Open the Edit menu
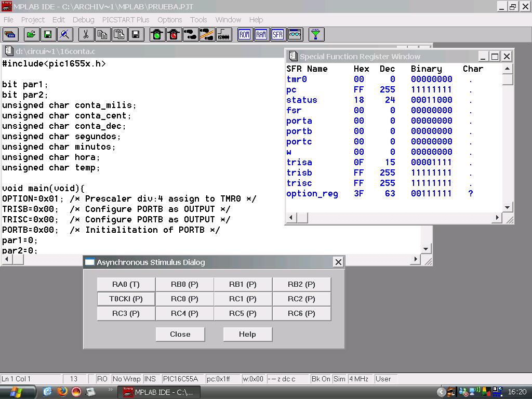 coord(59,20)
